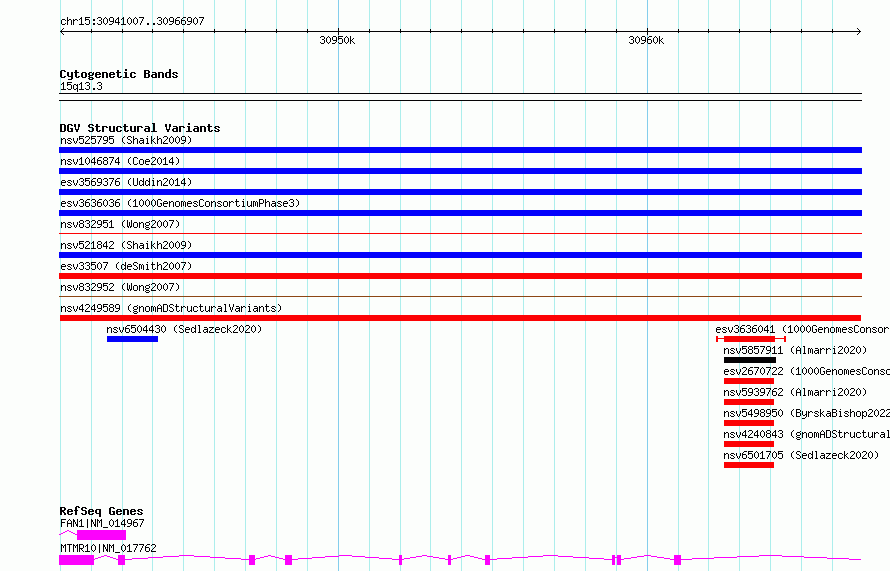Select the RefSeq Genes track title
The width and height of the screenshot is (890, 571).
101,511
